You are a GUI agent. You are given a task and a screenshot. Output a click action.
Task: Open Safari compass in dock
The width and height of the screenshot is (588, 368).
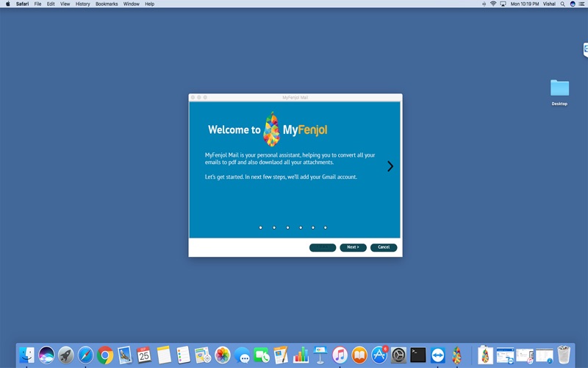pyautogui.click(x=85, y=355)
